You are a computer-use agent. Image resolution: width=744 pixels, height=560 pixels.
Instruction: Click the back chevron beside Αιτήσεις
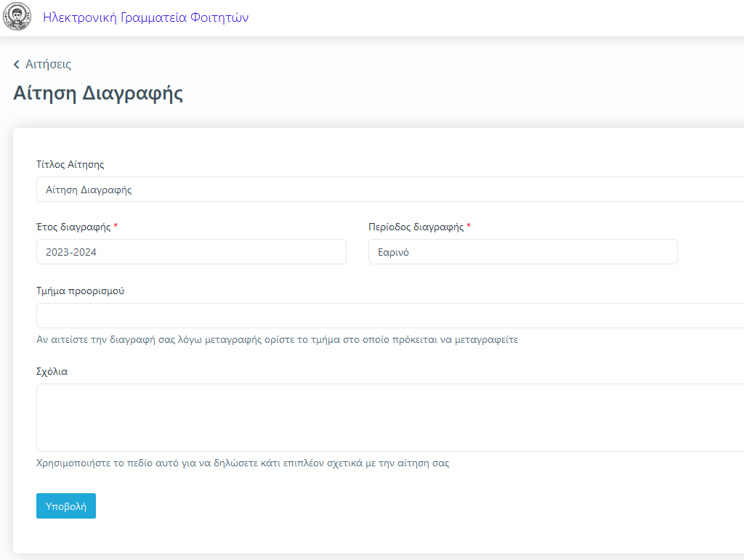(17, 65)
